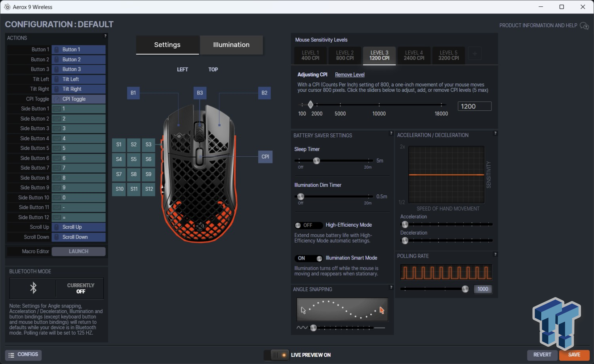594x364 pixels.
Task: Launch the Macro Editor
Action: click(78, 251)
